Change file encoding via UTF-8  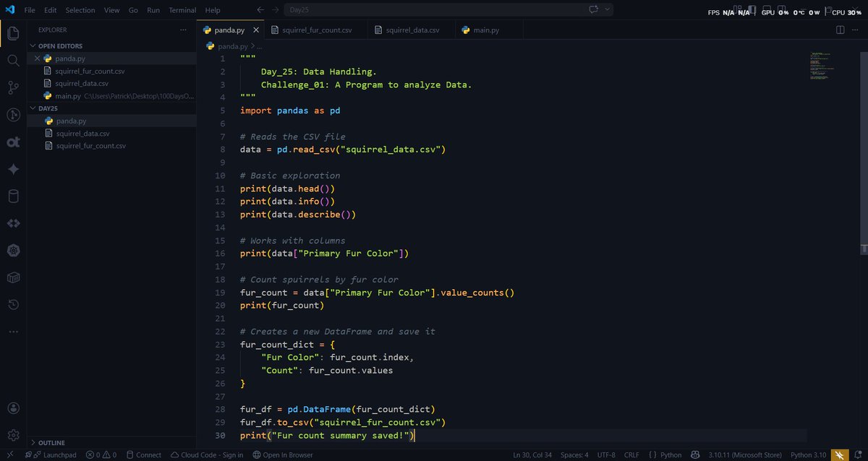[606, 454]
